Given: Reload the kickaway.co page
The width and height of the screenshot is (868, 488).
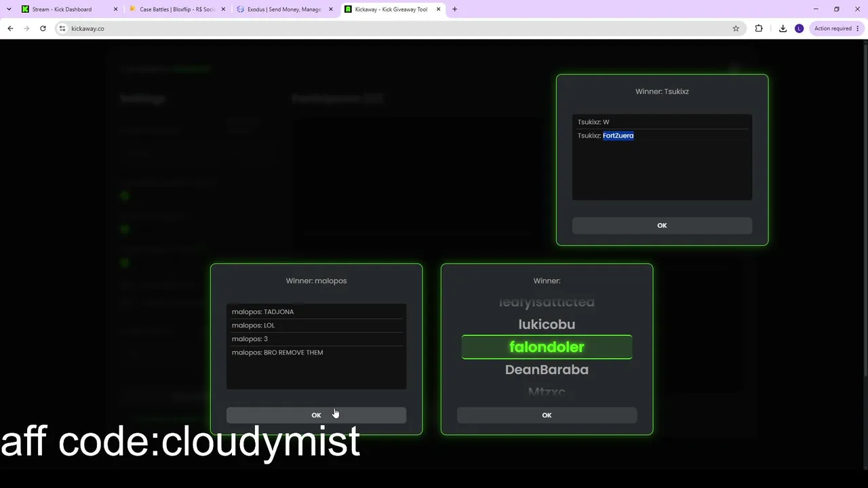Looking at the screenshot, I should click(43, 28).
